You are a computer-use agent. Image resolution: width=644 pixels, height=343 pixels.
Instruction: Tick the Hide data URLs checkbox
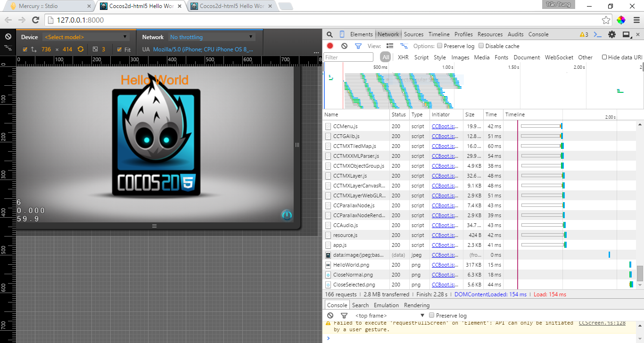(x=604, y=57)
